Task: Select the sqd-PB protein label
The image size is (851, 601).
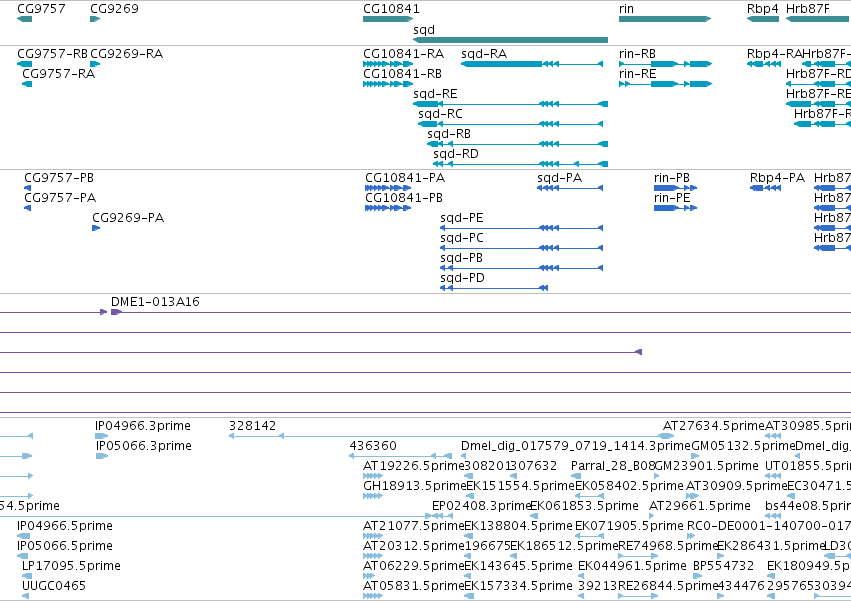Action: click(461, 258)
